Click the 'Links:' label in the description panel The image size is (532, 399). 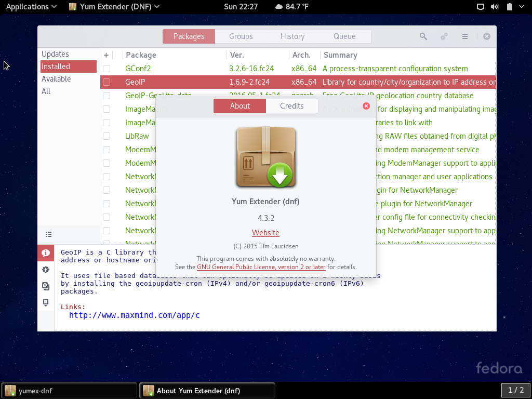pos(73,307)
